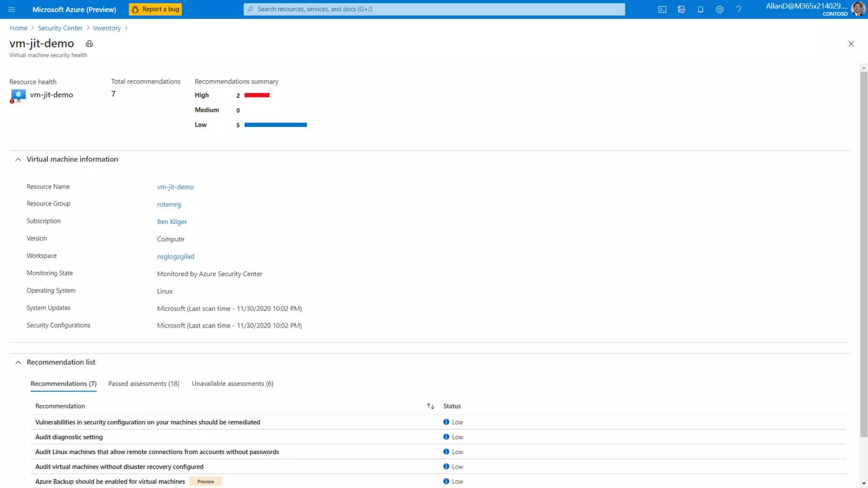Image resolution: width=868 pixels, height=488 pixels.
Task: Collapse the Recommendation list section
Action: coord(18,362)
